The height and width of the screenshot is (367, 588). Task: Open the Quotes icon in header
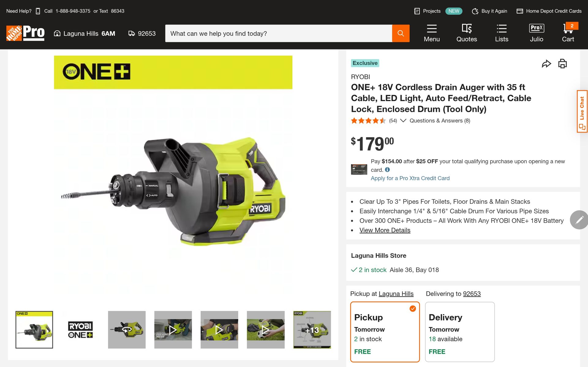coord(466,33)
